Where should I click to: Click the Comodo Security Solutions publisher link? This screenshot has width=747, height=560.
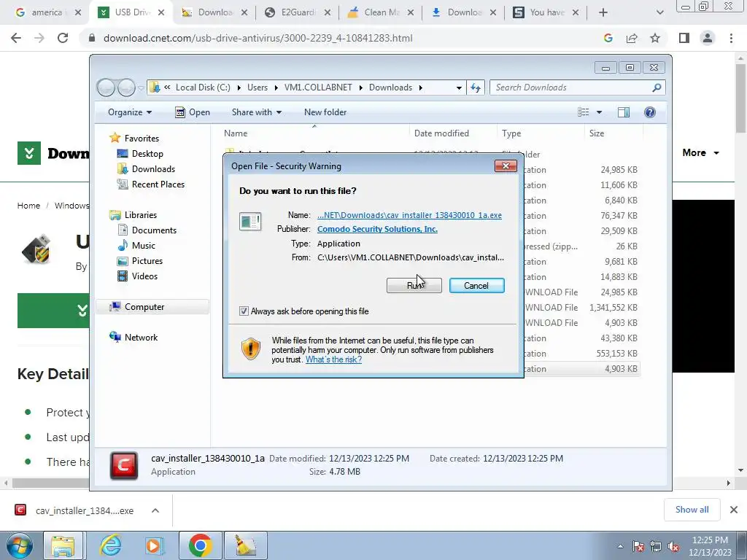377,229
